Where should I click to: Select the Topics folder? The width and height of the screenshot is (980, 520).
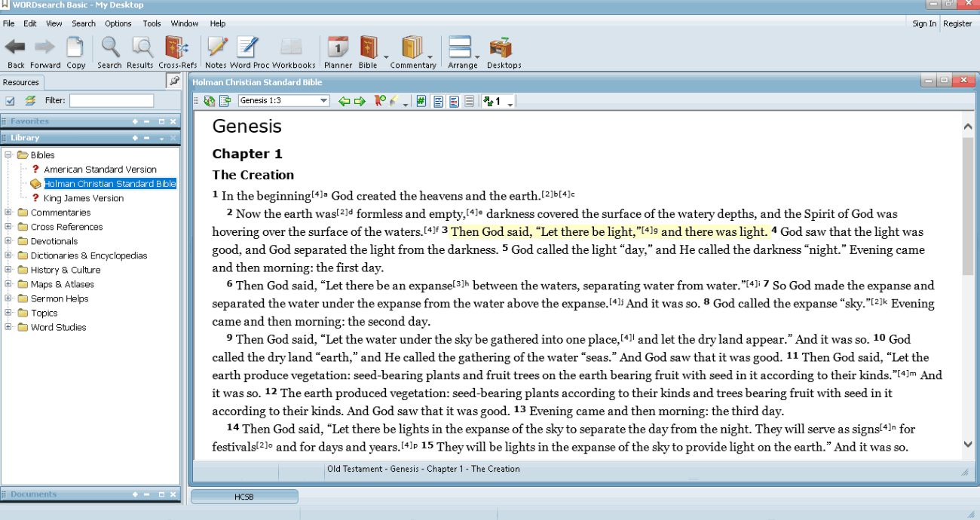click(x=44, y=313)
